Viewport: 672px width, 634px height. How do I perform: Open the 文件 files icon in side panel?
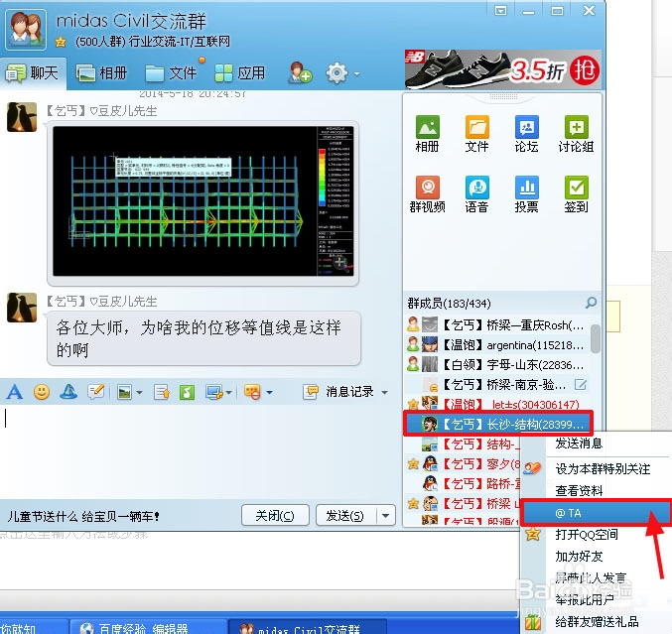476,134
